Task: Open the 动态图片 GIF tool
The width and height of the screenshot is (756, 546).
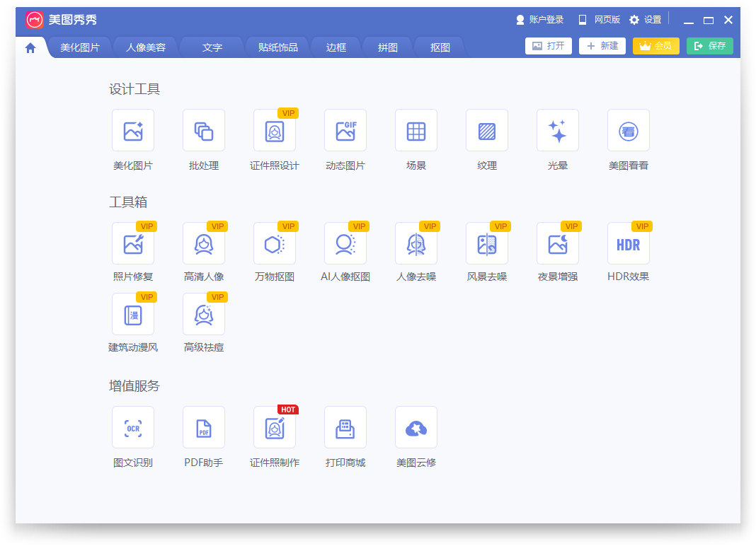Action: 345,130
